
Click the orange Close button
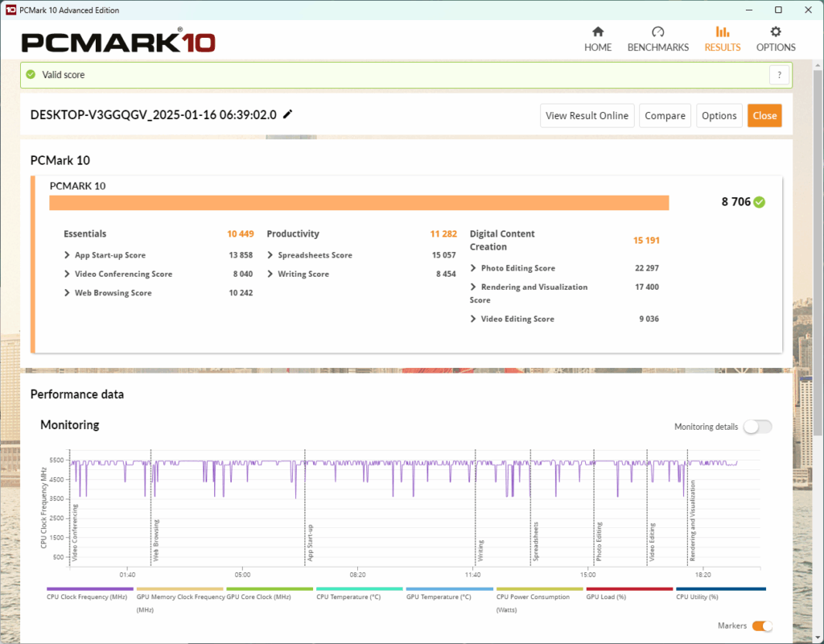(x=764, y=116)
